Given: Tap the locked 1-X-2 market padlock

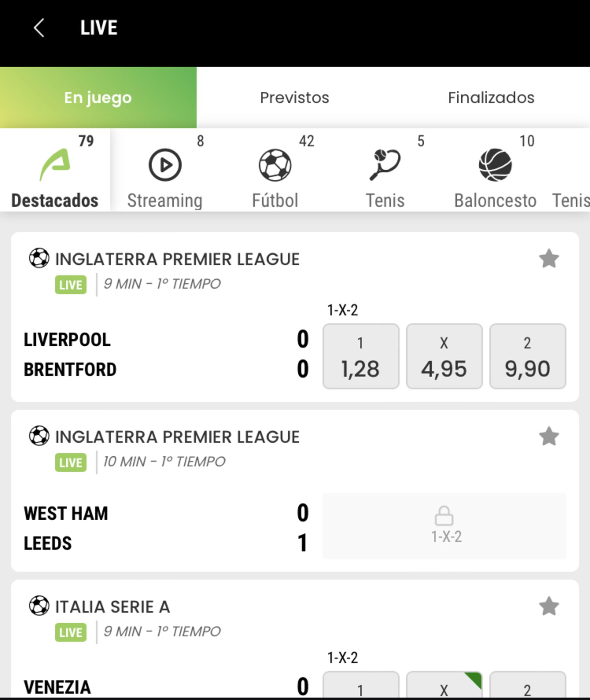Looking at the screenshot, I should click(444, 516).
